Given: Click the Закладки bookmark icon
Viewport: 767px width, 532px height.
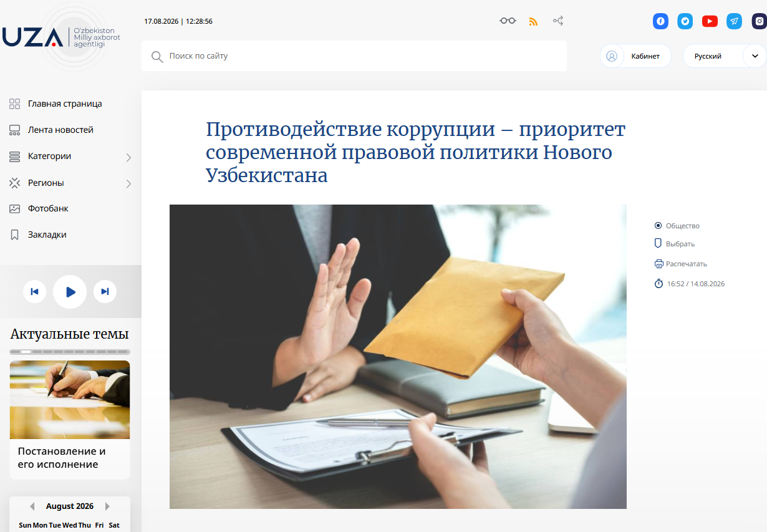Looking at the screenshot, I should coord(14,235).
